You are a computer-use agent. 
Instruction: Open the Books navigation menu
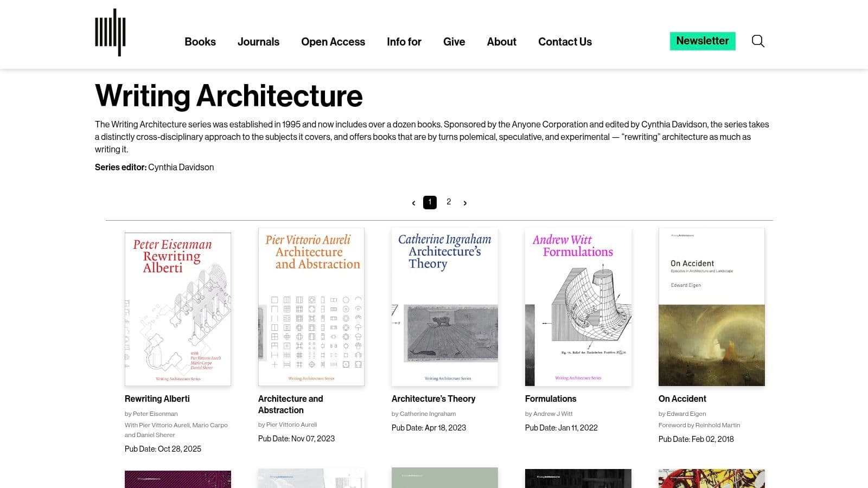200,41
